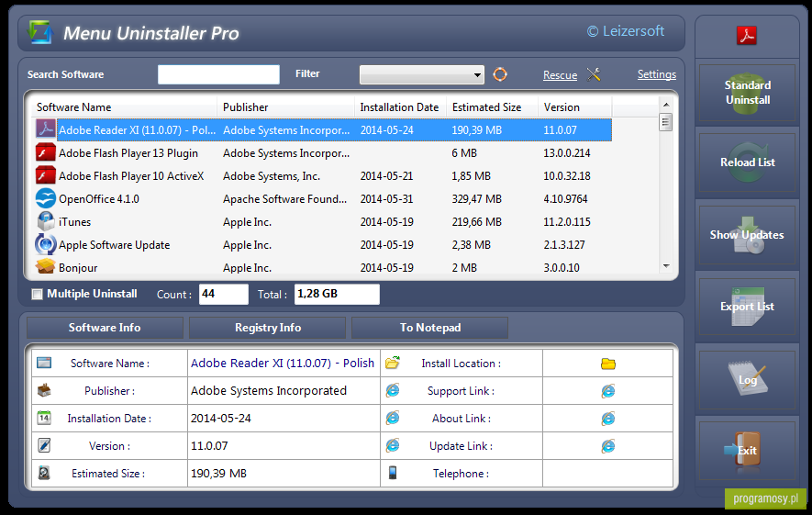Viewport: 812px width, 515px height.
Task: Switch to the Registry Info tab
Action: point(268,328)
